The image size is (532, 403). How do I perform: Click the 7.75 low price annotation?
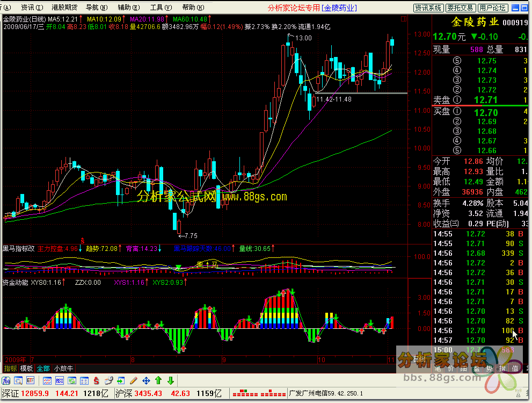pos(191,236)
